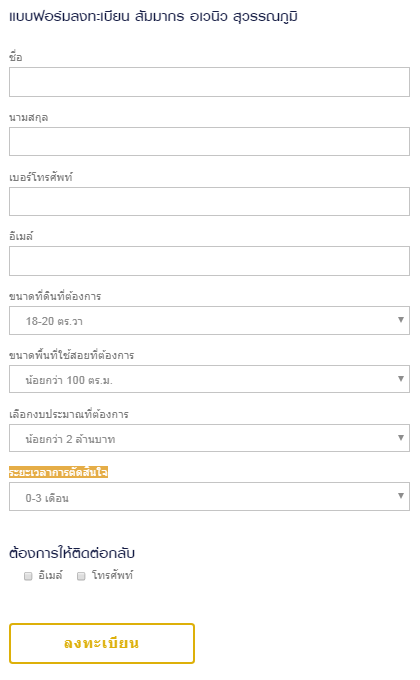Screen dimensions: 420x680
Task: Focus the นามสกุล (surname) input box
Action: [209, 141]
